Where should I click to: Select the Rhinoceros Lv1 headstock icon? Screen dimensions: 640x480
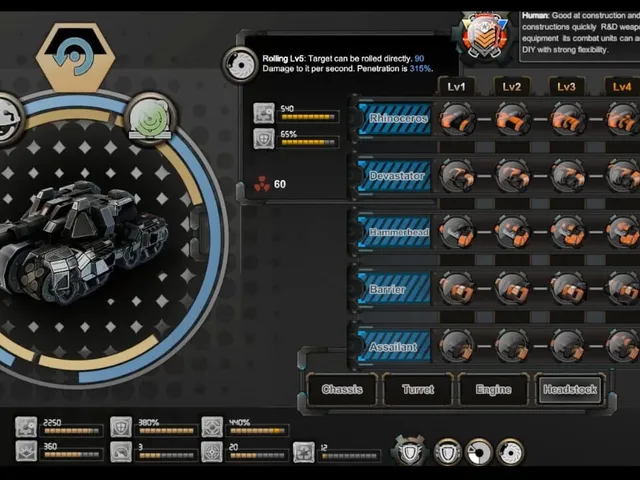click(x=457, y=119)
